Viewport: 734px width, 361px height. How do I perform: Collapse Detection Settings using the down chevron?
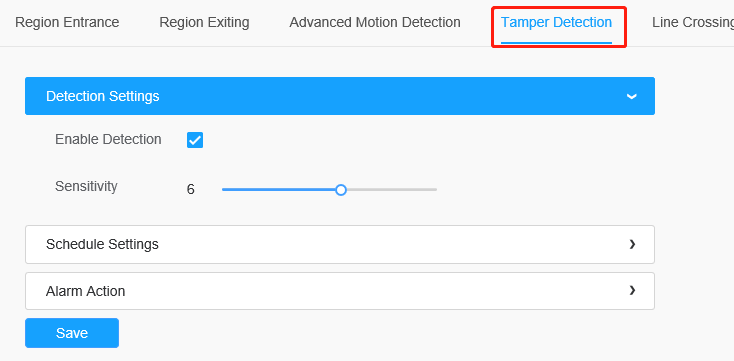click(x=631, y=96)
